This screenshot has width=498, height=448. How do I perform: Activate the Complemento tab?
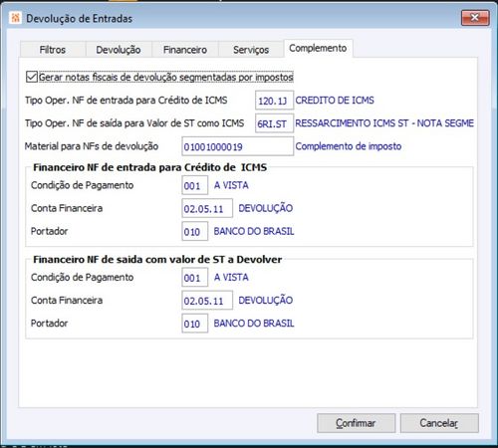(318, 49)
